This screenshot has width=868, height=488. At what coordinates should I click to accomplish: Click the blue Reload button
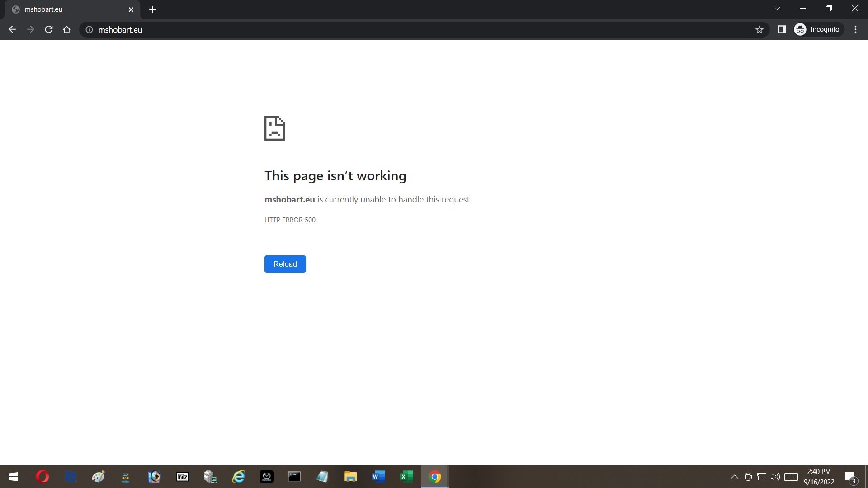point(285,264)
